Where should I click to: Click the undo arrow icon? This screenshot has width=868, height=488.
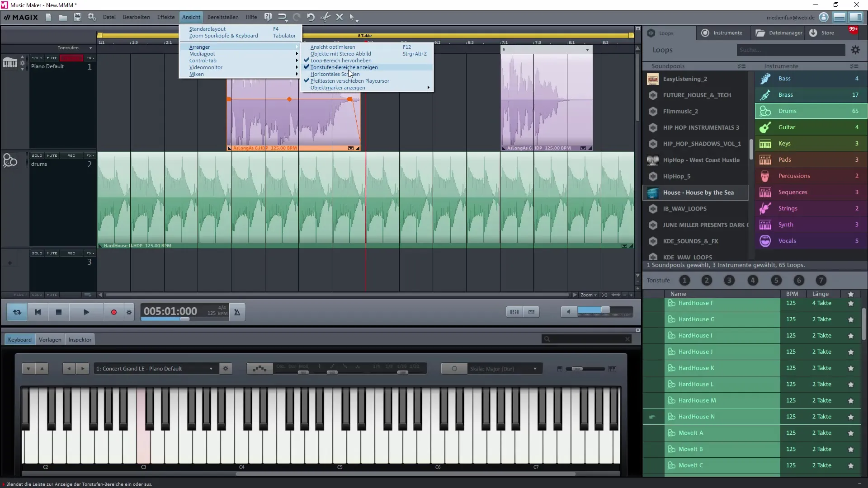pos(311,17)
